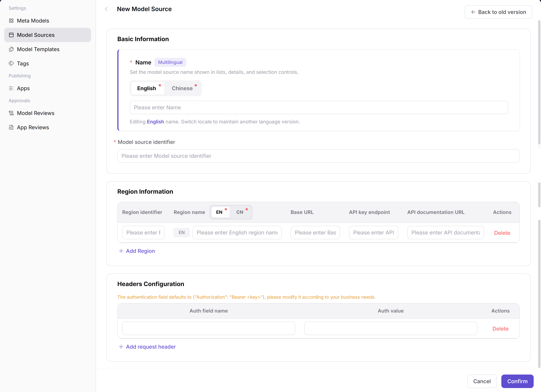This screenshot has width=541, height=392.
Task: Switch Name locale to English tab
Action: pos(148,88)
